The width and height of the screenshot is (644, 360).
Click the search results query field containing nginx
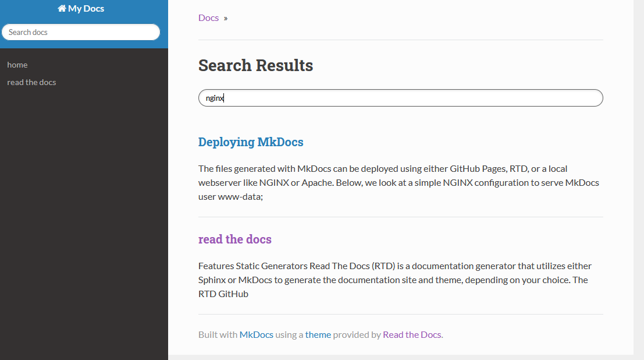[400, 98]
